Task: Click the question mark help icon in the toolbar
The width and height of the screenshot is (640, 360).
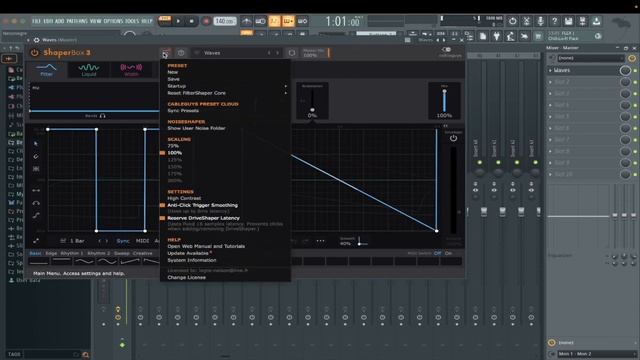Action: coord(554,21)
